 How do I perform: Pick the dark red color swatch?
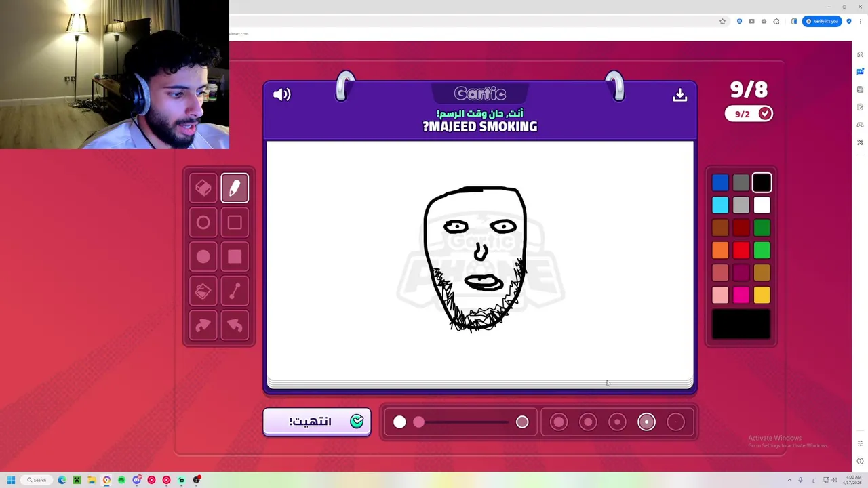741,228
